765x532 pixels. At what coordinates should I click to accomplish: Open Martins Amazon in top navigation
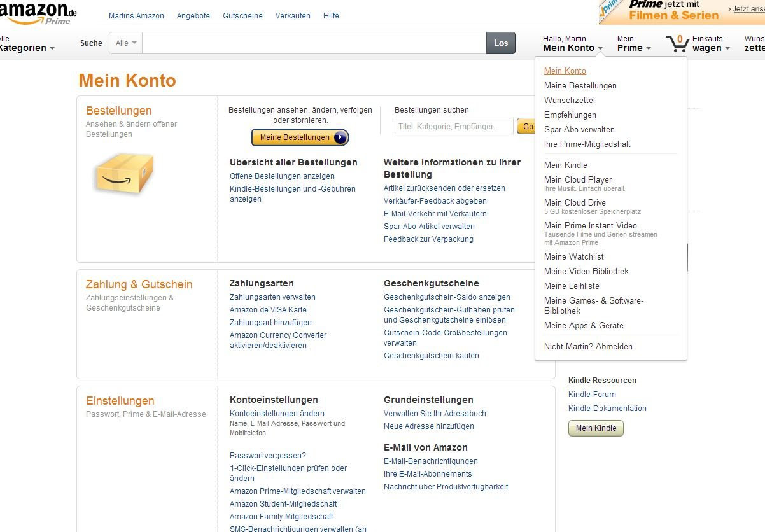(136, 16)
